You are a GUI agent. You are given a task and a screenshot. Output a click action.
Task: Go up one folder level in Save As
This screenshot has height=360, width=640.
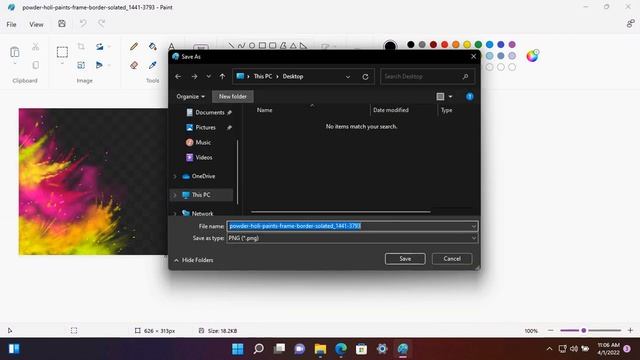(x=222, y=76)
